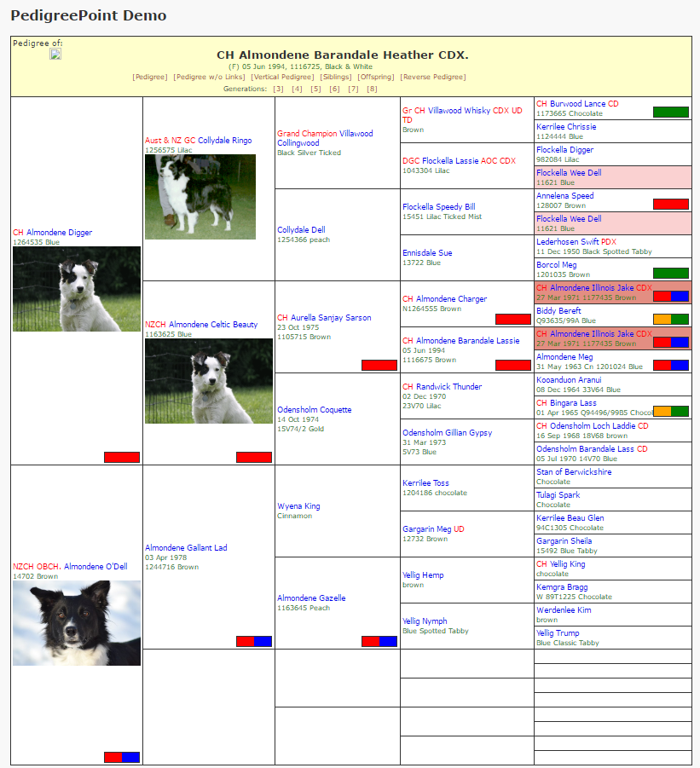Choose [5] generations
The height and width of the screenshot is (768, 700).
point(316,89)
